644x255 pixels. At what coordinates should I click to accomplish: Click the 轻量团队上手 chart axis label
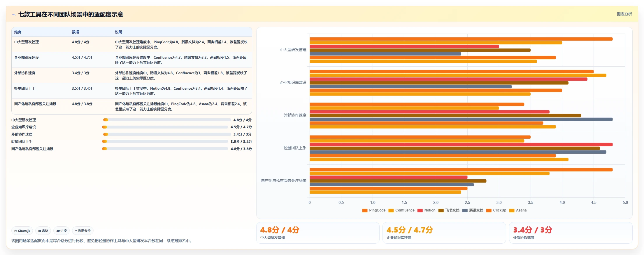click(295, 148)
